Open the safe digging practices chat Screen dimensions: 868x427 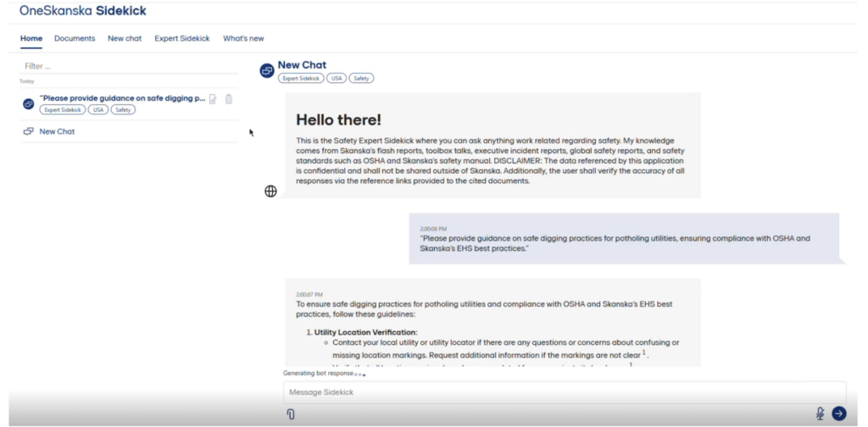click(122, 98)
